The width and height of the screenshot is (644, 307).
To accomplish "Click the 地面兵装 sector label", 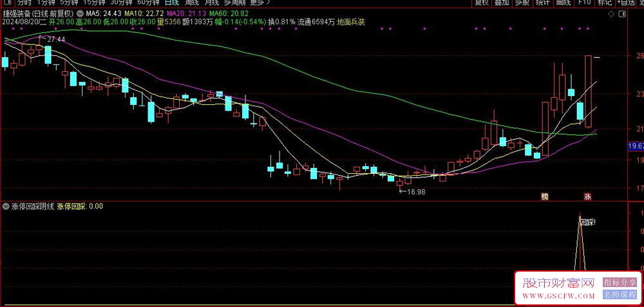I will pos(351,22).
